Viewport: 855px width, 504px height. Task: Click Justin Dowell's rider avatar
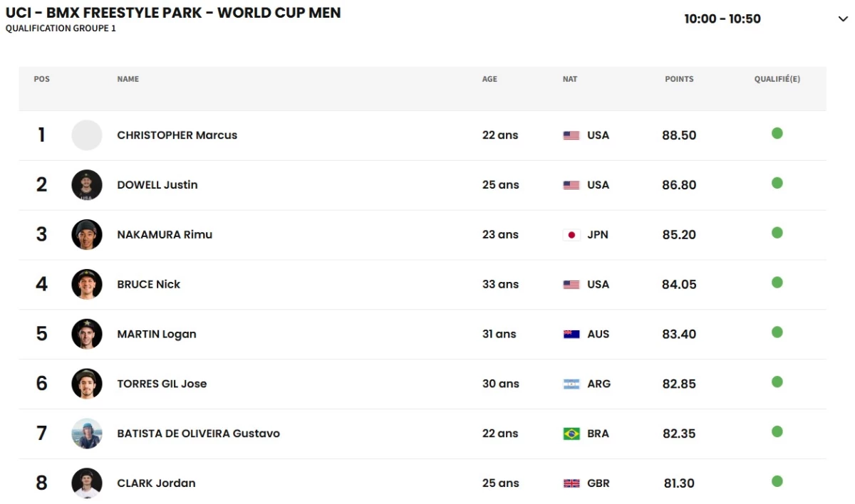point(87,185)
